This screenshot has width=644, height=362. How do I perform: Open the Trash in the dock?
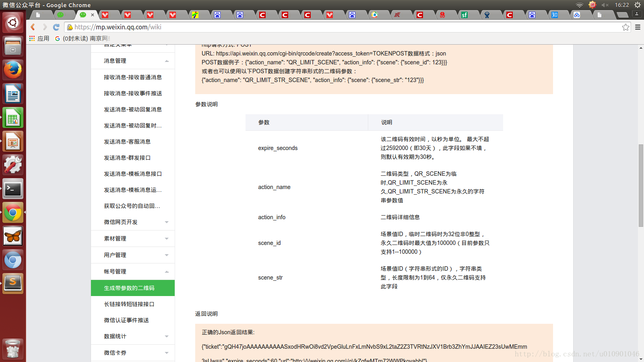pos(13,349)
